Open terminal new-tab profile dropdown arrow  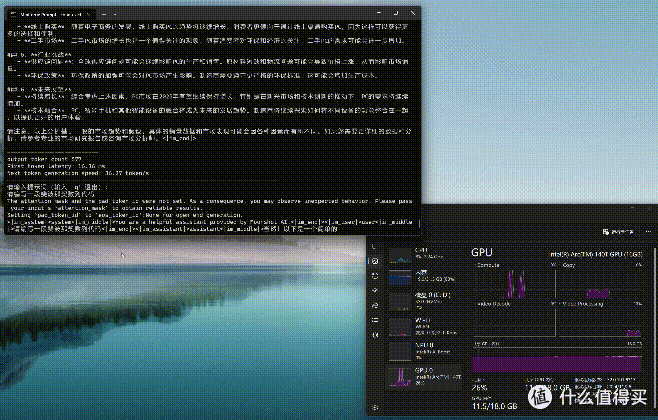pyautogui.click(x=115, y=14)
